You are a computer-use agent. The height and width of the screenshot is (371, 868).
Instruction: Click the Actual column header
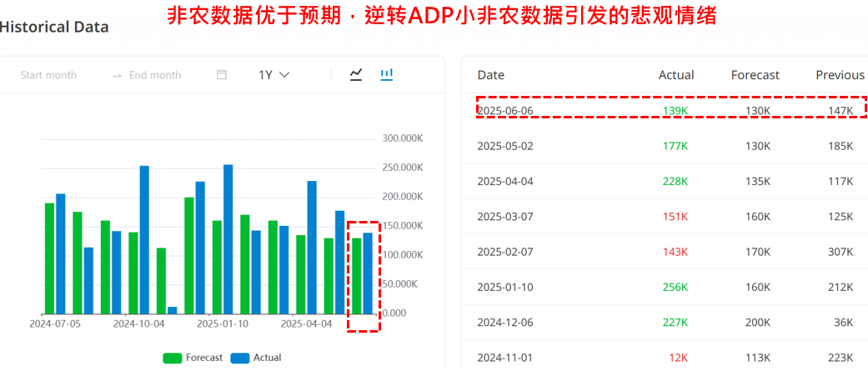pos(675,75)
